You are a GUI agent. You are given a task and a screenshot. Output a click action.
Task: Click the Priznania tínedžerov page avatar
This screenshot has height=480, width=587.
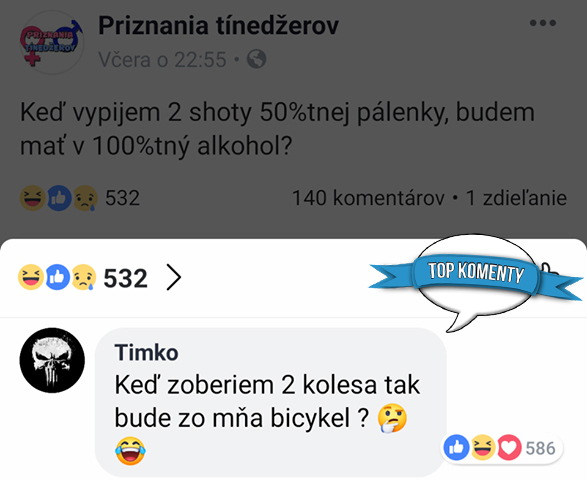(52, 42)
